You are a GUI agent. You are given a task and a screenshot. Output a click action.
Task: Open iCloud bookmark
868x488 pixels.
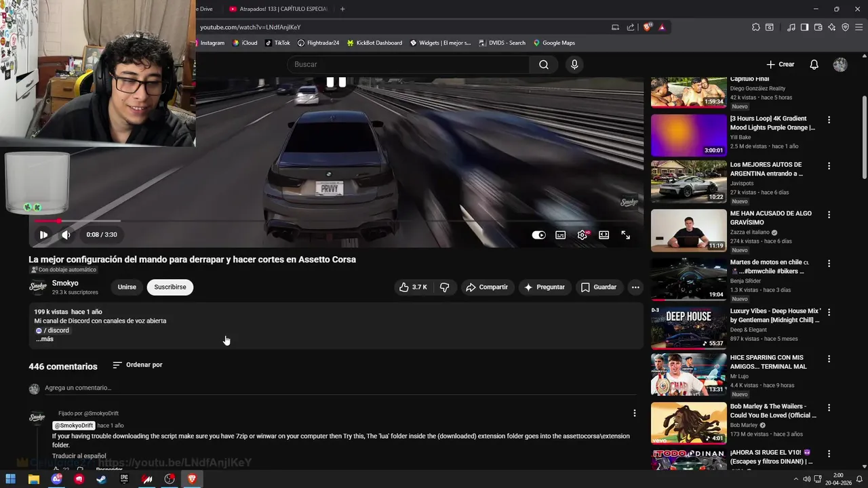tap(245, 43)
